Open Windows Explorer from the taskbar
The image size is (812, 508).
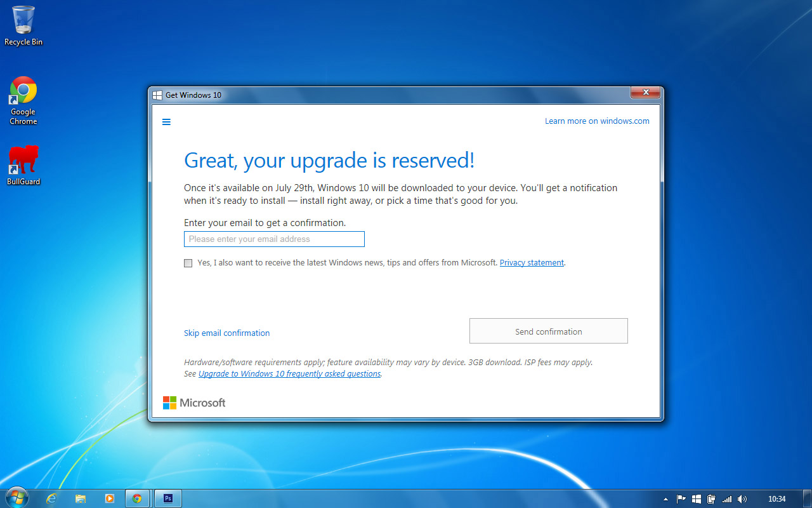81,498
